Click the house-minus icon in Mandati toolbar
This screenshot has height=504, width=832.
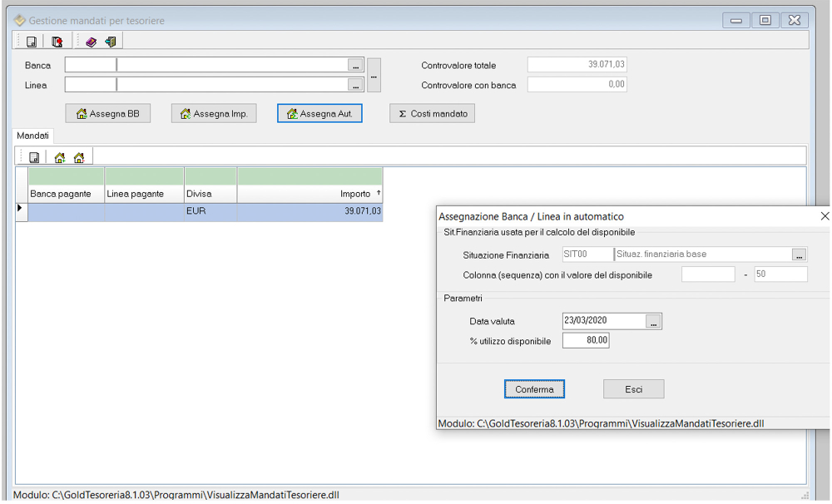pos(79,157)
